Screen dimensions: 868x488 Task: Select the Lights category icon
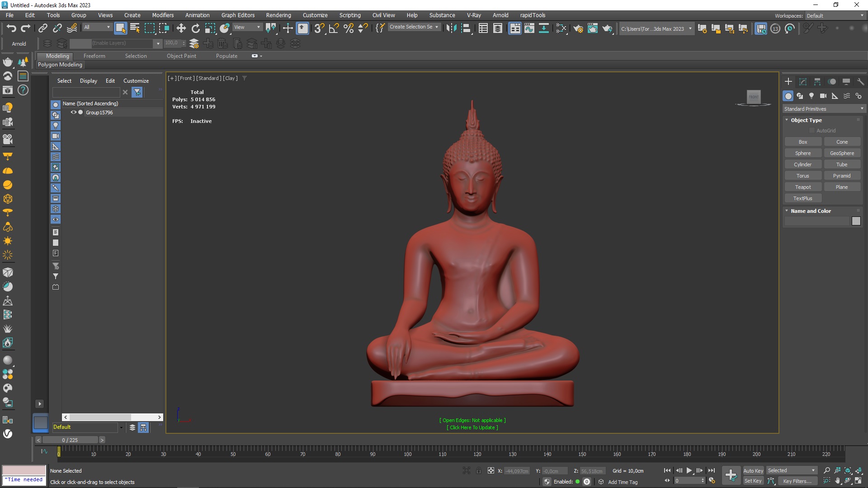click(811, 96)
